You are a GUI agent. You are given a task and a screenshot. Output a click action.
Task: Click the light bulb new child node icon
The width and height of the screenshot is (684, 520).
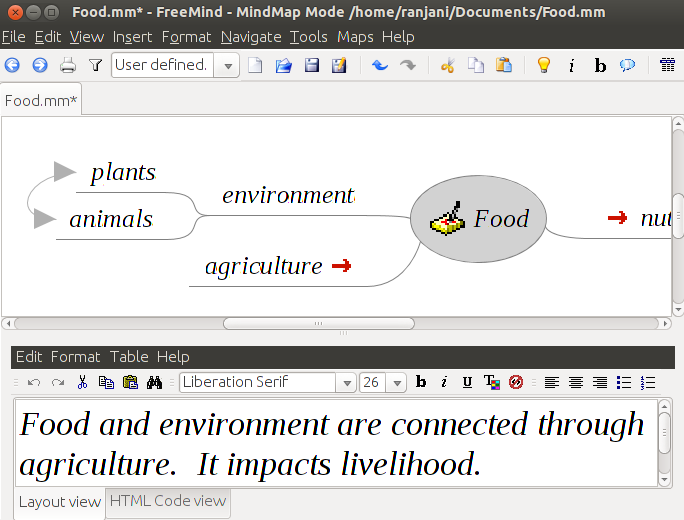point(544,65)
